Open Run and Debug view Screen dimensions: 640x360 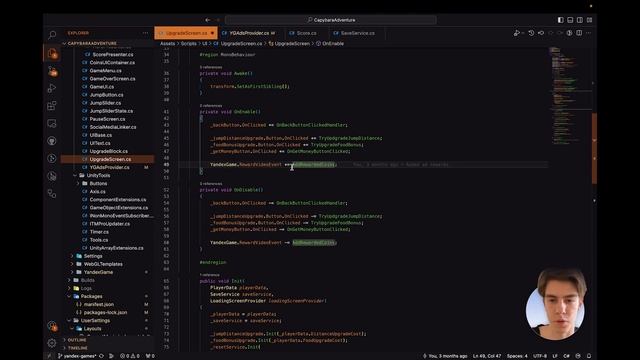pyautogui.click(x=52, y=88)
